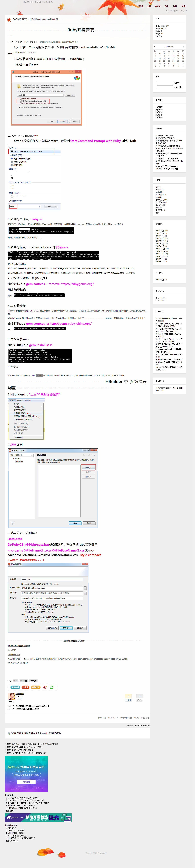Open 最新评论 common link
Image resolution: width=195 pixels, height=868 pixels.
tap(159, 115)
